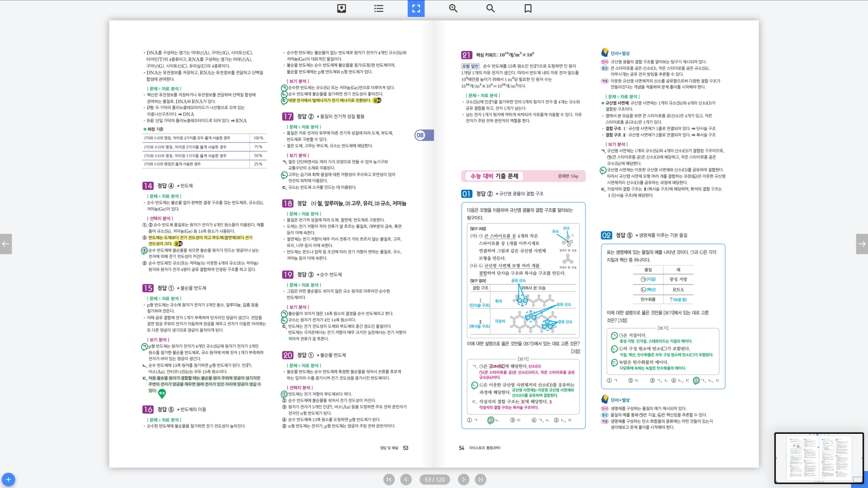The height and width of the screenshot is (488, 868).
Task: Jump to the last page button
Action: click(480, 479)
